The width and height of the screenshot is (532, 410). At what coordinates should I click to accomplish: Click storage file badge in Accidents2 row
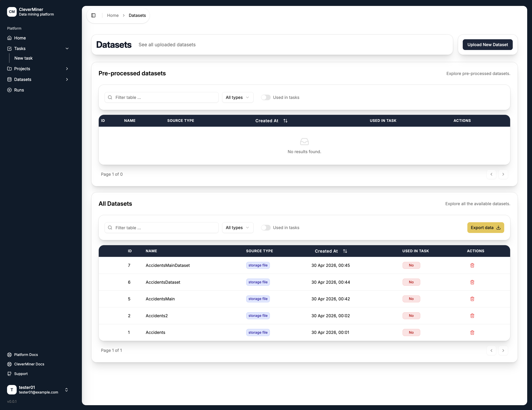[x=258, y=316]
